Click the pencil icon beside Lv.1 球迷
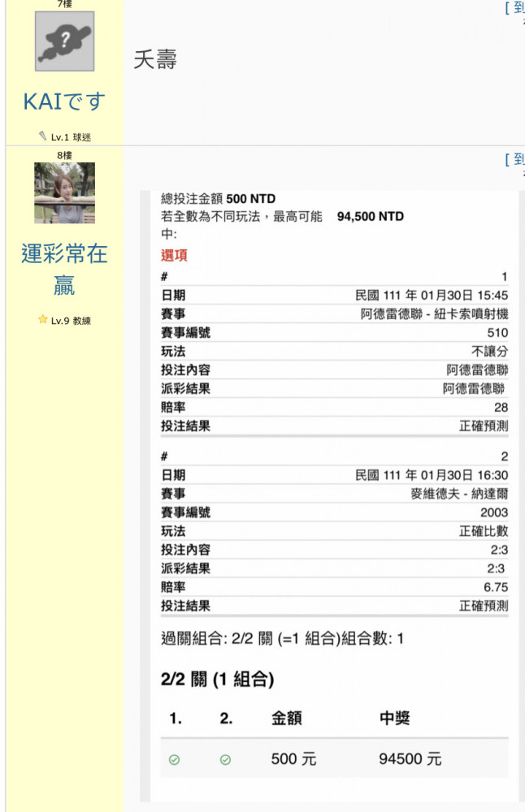The image size is (525, 812). [43, 136]
